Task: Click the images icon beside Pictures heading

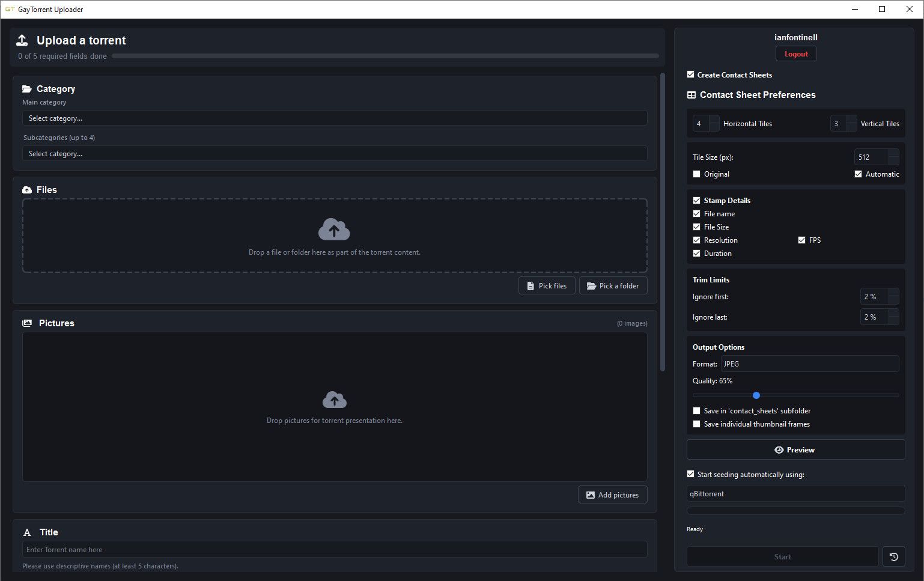Action: 27,323
